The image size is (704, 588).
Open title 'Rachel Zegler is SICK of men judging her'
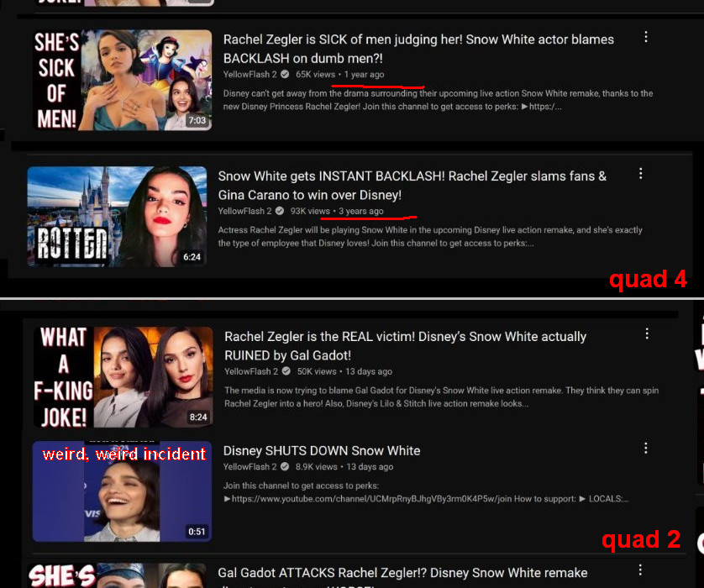click(418, 49)
